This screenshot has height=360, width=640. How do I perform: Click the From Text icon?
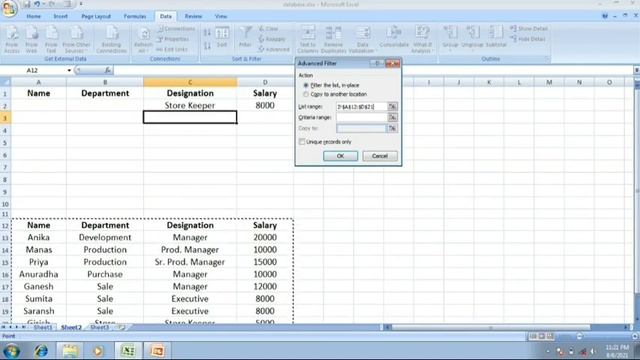click(x=51, y=39)
